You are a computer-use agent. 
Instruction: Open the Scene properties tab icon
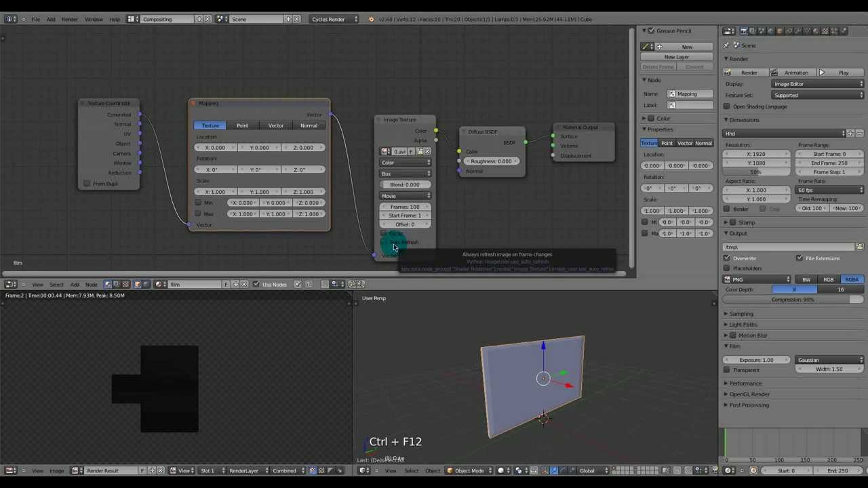[x=762, y=31]
